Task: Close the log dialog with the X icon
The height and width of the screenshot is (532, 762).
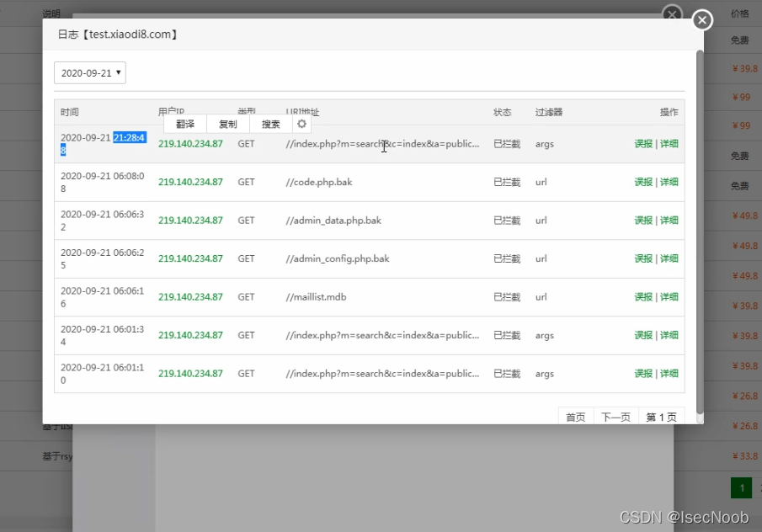Action: click(x=702, y=20)
